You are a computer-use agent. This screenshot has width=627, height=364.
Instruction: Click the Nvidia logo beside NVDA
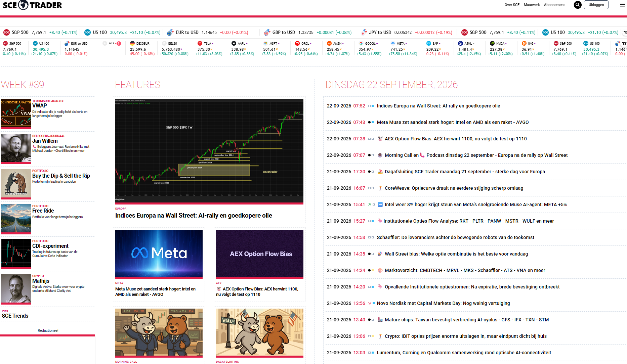(492, 43)
